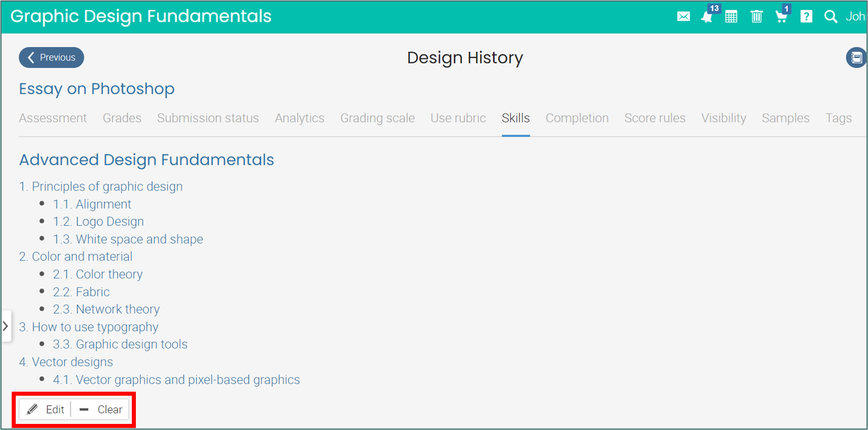This screenshot has width=868, height=430.
Task: Click the Edit skills button
Action: point(46,409)
